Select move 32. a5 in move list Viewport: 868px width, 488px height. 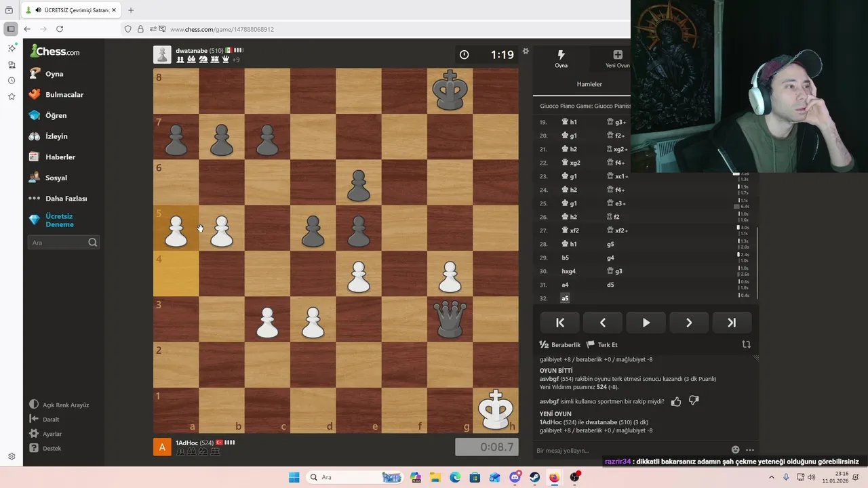pos(565,298)
